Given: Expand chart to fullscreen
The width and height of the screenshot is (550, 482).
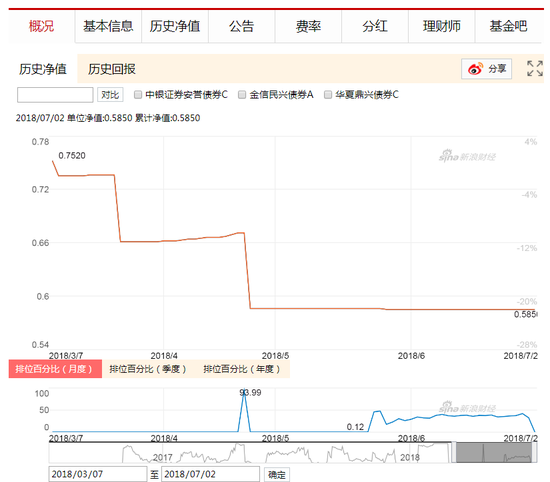Looking at the screenshot, I should pyautogui.click(x=535, y=68).
